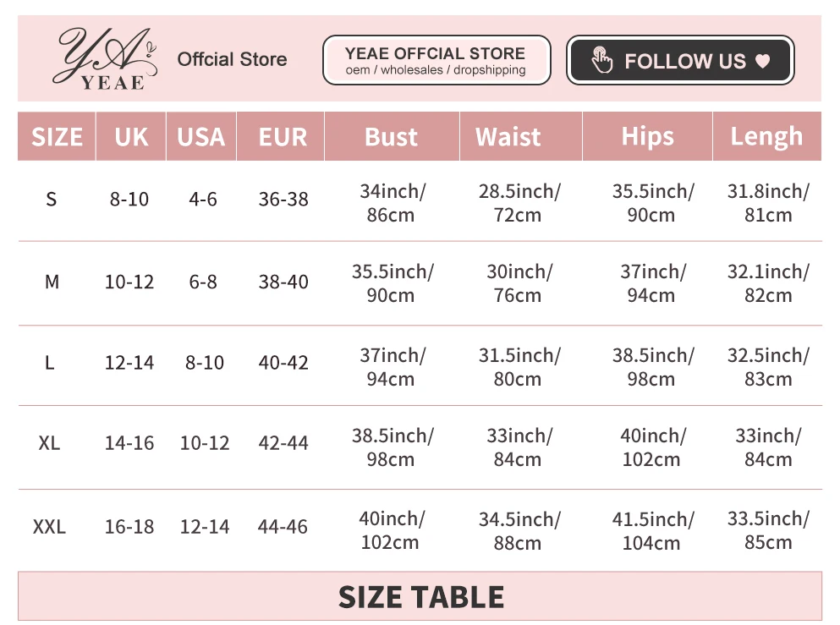
Task: Click the YEAE cursive logo
Action: tap(104, 58)
